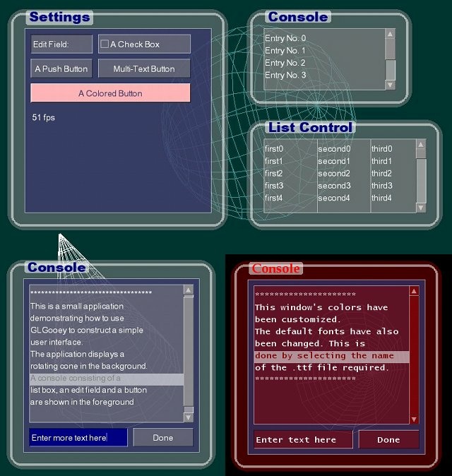Viewport: 452px width, 476px height.
Task: Click the pink 'A Colored Button'
Action: [110, 93]
